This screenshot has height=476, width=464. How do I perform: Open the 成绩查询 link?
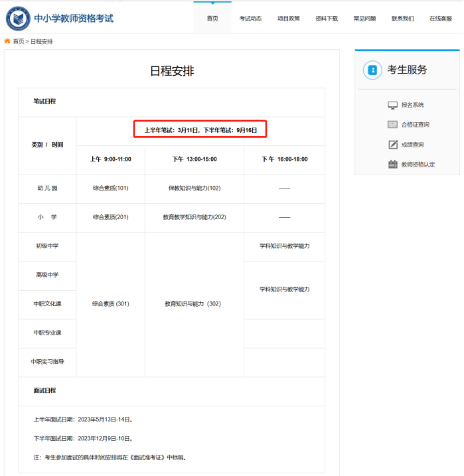click(x=412, y=145)
